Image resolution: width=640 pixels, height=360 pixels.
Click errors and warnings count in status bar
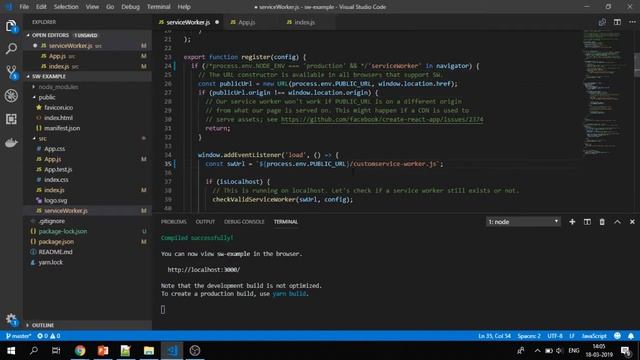tap(49, 336)
